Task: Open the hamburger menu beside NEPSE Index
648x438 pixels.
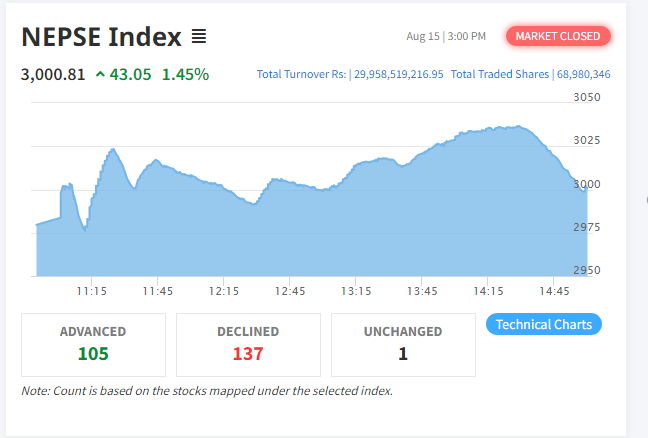Action: coord(199,36)
